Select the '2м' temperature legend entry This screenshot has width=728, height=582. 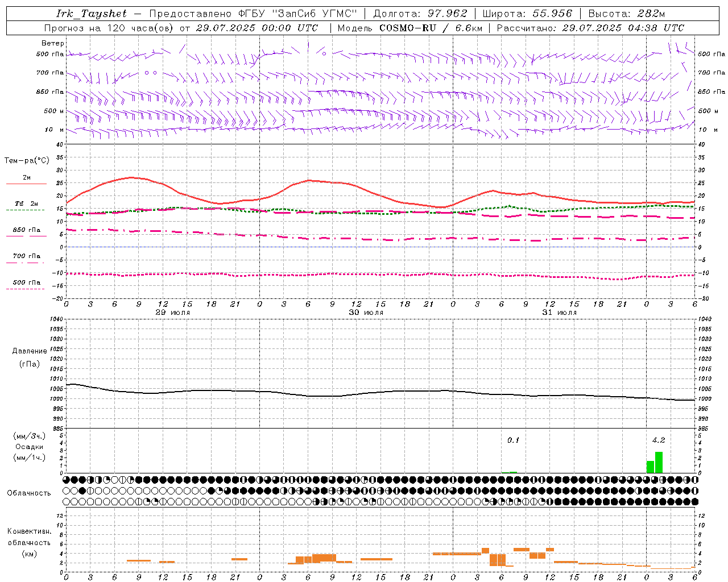[x=27, y=178]
